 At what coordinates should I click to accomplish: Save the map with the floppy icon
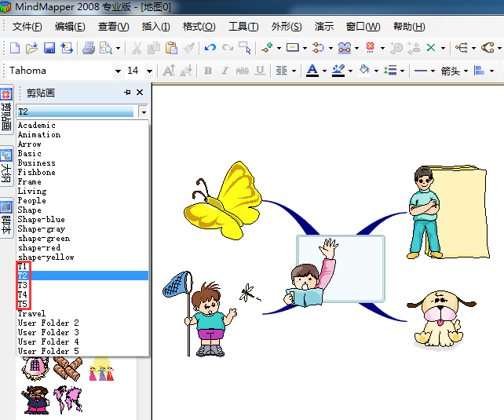click(49, 48)
